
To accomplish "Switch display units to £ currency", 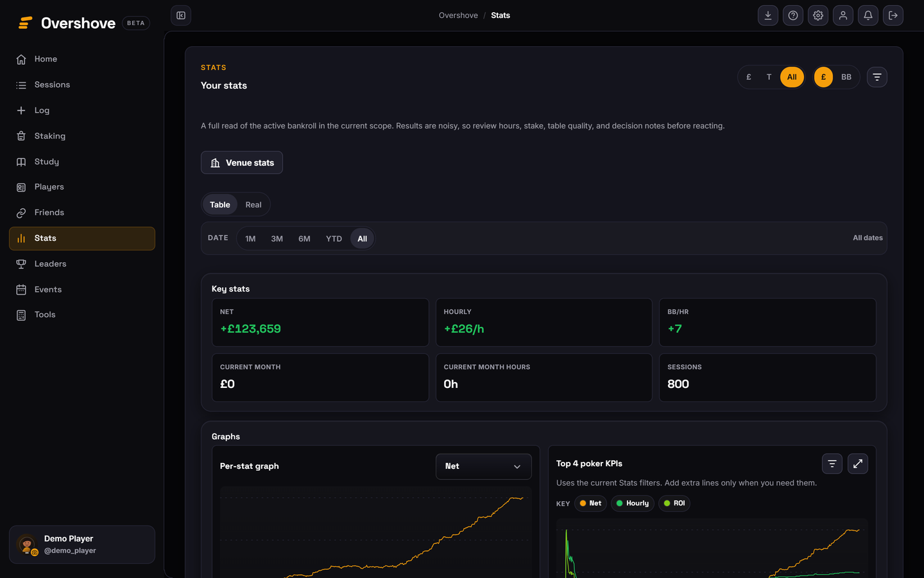I will (x=823, y=77).
